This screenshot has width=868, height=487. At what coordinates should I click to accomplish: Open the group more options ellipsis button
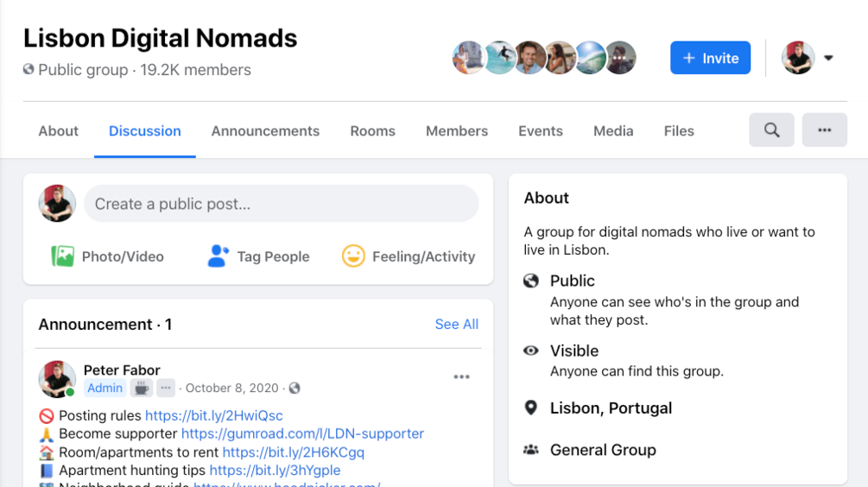824,130
